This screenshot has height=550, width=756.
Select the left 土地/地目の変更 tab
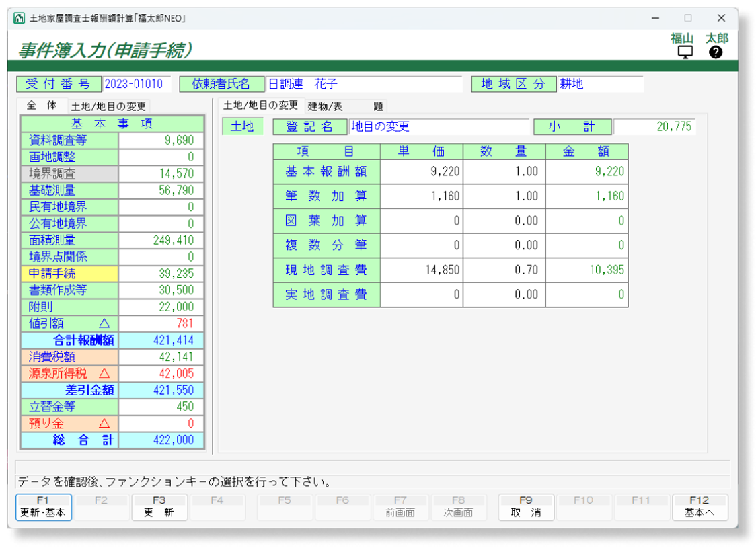pyautogui.click(x=108, y=106)
